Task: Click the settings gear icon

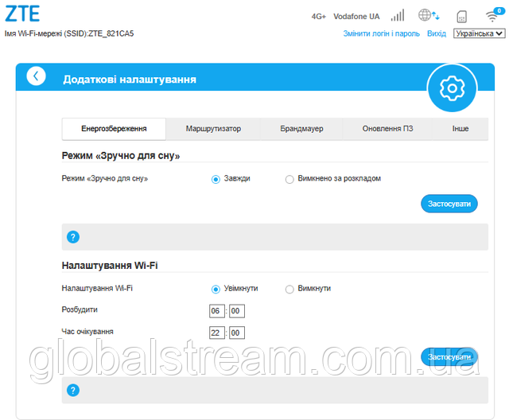Action: click(x=452, y=87)
